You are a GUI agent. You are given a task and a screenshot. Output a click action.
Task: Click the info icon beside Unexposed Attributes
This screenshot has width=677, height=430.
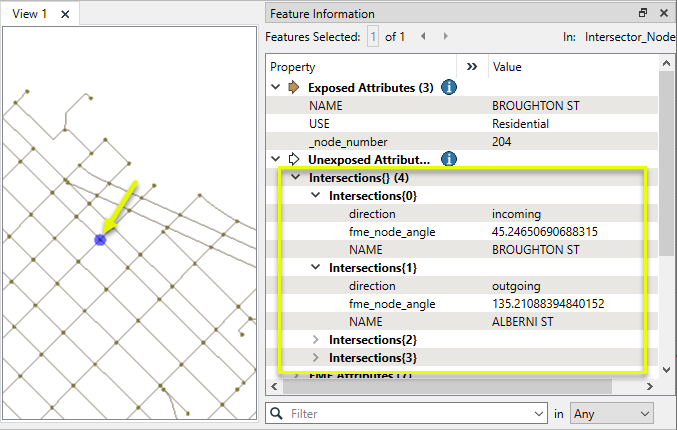click(449, 159)
